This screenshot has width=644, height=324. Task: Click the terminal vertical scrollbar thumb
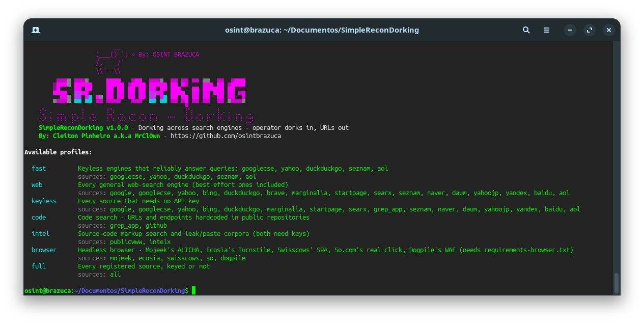[616, 283]
